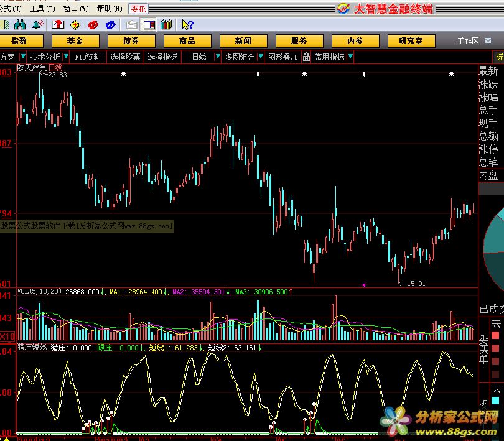Click the binoculars search icon
The width and height of the screenshot is (504, 441).
[20, 24]
